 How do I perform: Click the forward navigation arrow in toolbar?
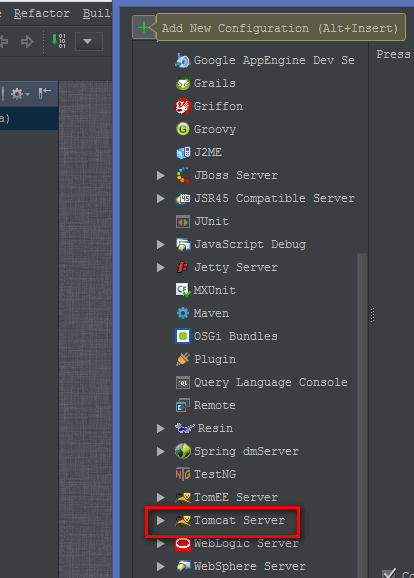[27, 41]
